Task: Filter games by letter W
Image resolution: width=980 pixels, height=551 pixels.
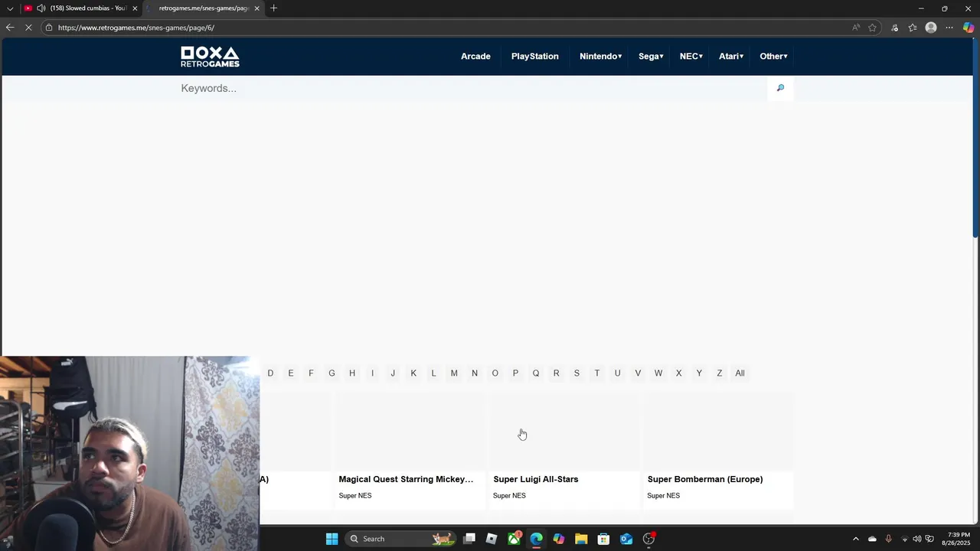Action: [658, 373]
